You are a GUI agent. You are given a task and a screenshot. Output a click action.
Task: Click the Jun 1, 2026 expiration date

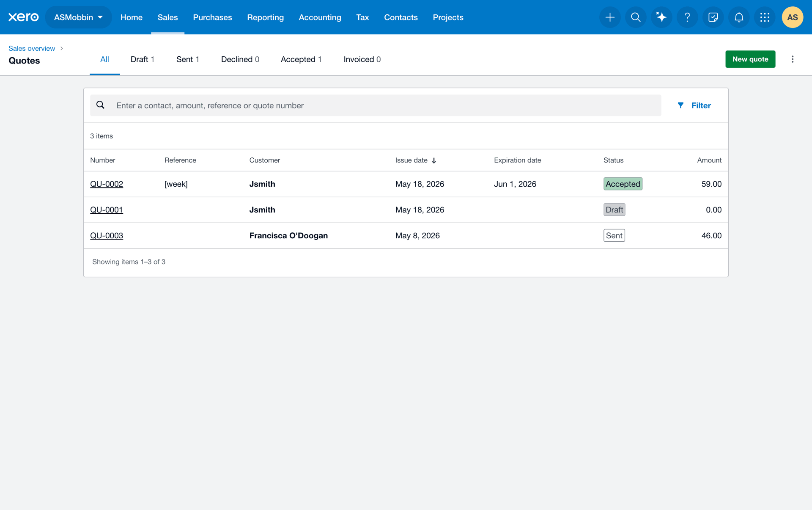coord(515,184)
